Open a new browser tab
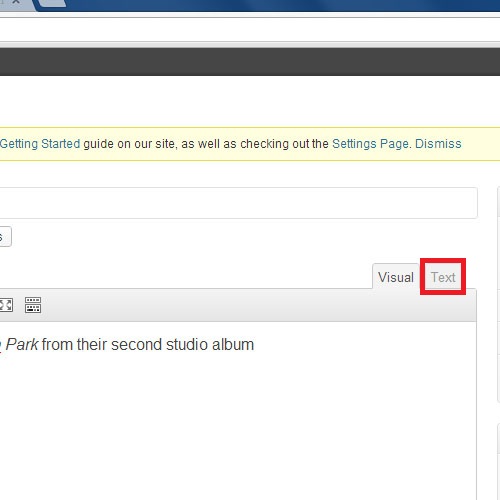500x500 pixels. tap(52, 3)
